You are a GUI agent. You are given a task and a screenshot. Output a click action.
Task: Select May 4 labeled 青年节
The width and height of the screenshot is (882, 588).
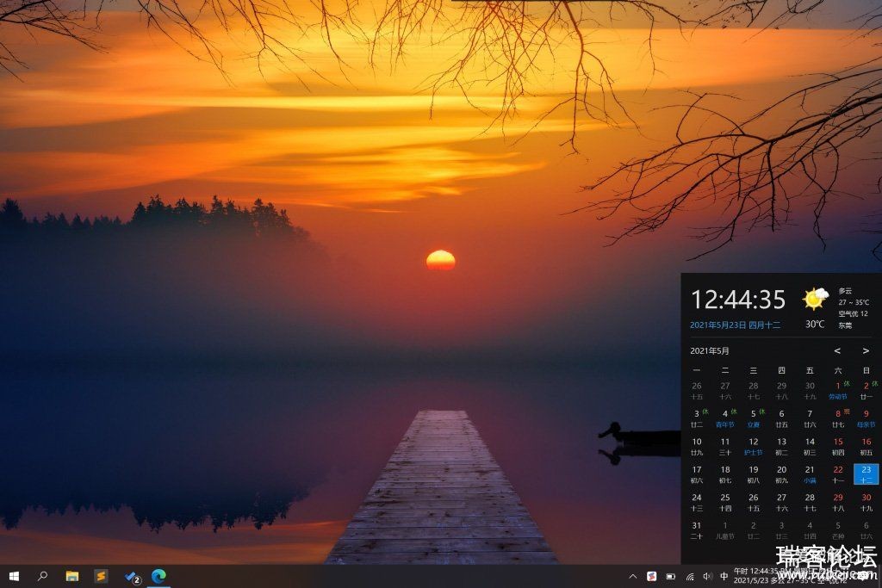[725, 418]
